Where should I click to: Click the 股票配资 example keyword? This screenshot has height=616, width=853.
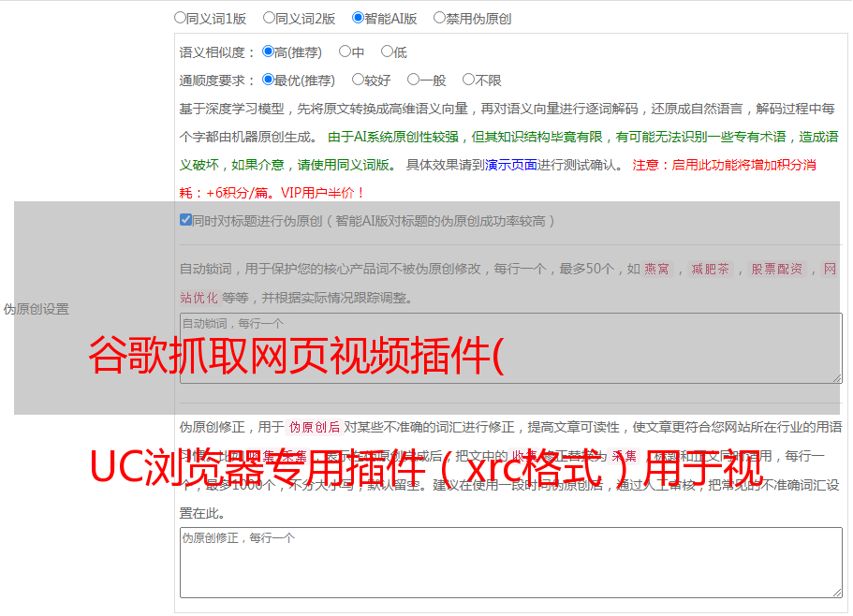click(x=777, y=269)
